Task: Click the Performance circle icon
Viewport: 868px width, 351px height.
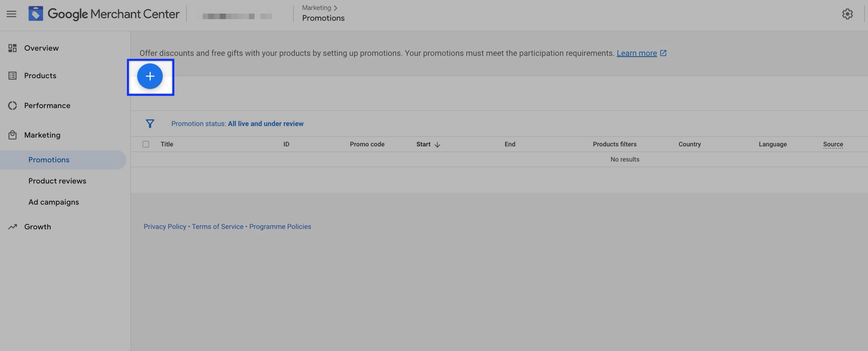Action: (x=12, y=106)
